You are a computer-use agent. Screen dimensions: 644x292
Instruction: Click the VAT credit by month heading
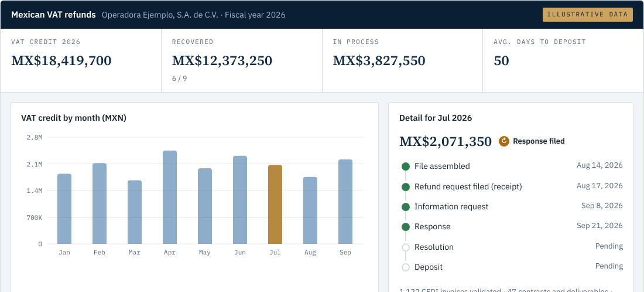point(74,118)
